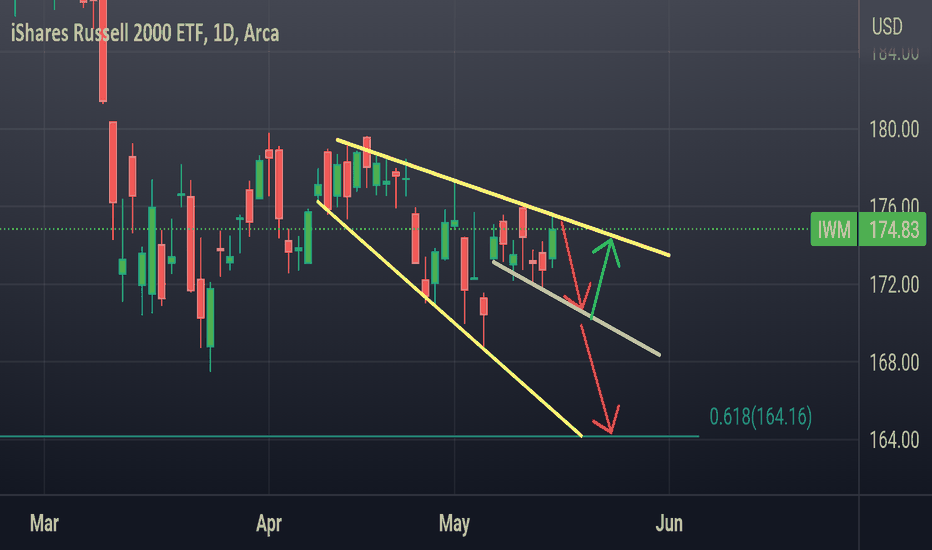Select the teal Fibonacci horizontal line
This screenshot has height=550, width=932.
click(x=350, y=437)
